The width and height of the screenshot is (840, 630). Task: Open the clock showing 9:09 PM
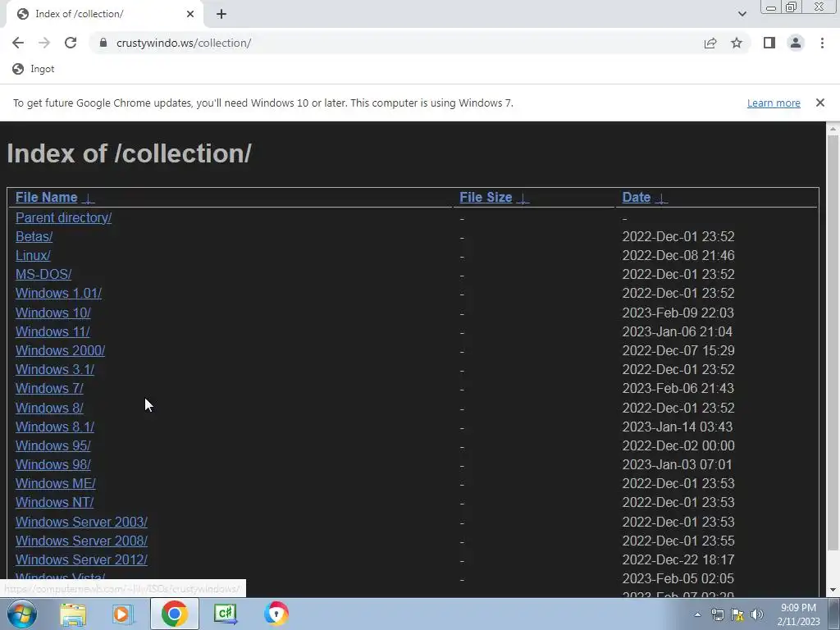[x=799, y=614]
